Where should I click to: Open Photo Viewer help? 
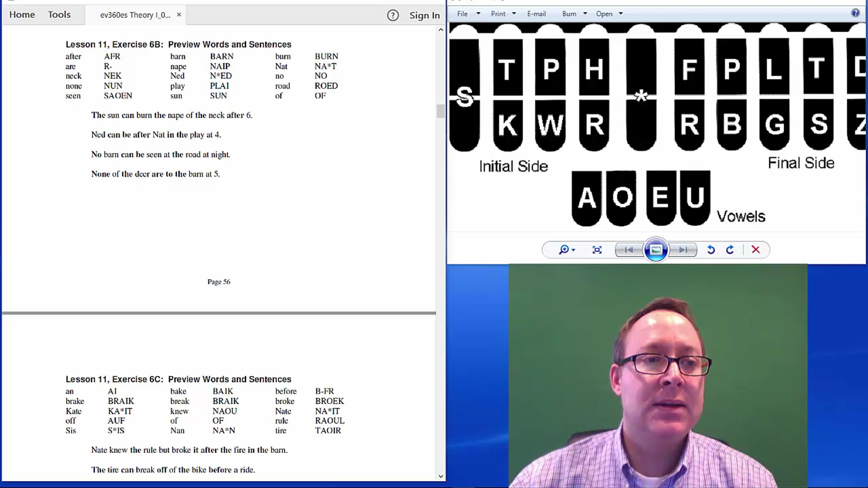(x=856, y=13)
